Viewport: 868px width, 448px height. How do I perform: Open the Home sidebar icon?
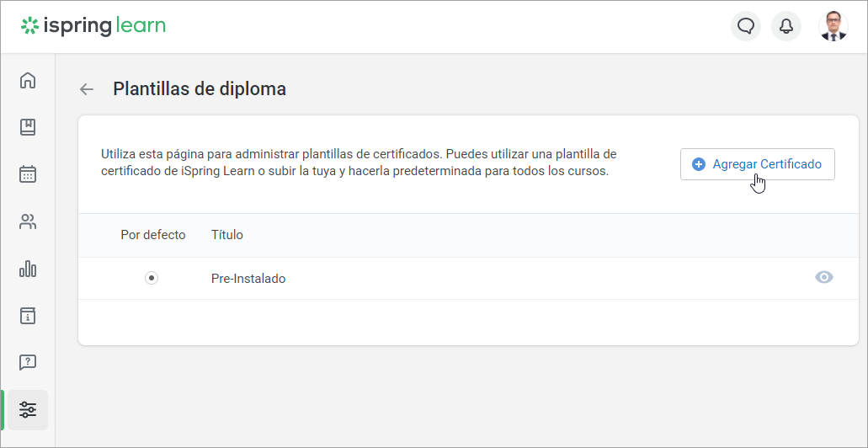pyautogui.click(x=28, y=81)
